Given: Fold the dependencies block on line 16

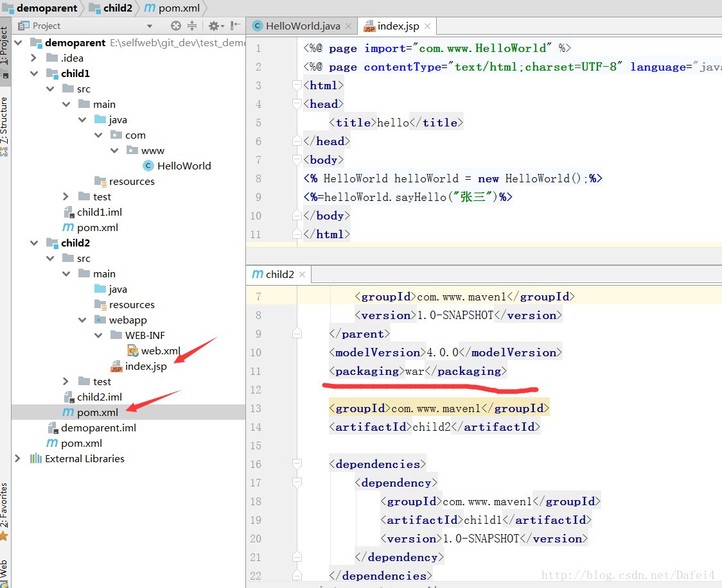Looking at the screenshot, I should pyautogui.click(x=297, y=464).
